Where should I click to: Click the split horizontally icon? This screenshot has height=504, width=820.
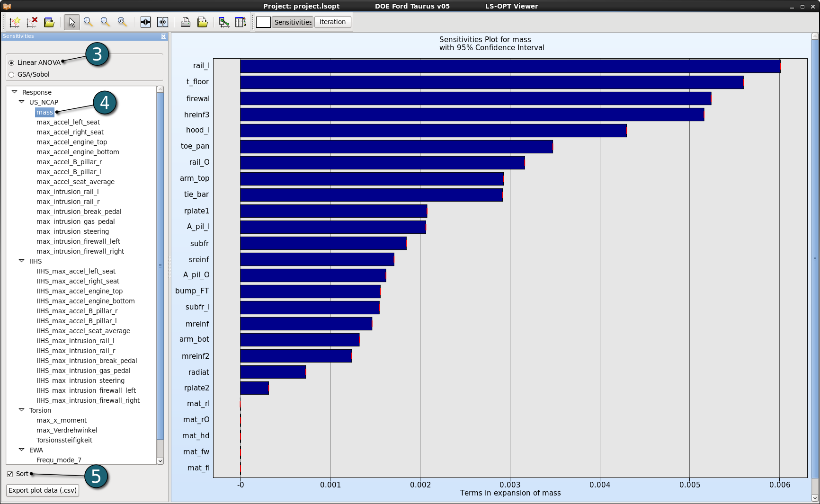pos(162,22)
